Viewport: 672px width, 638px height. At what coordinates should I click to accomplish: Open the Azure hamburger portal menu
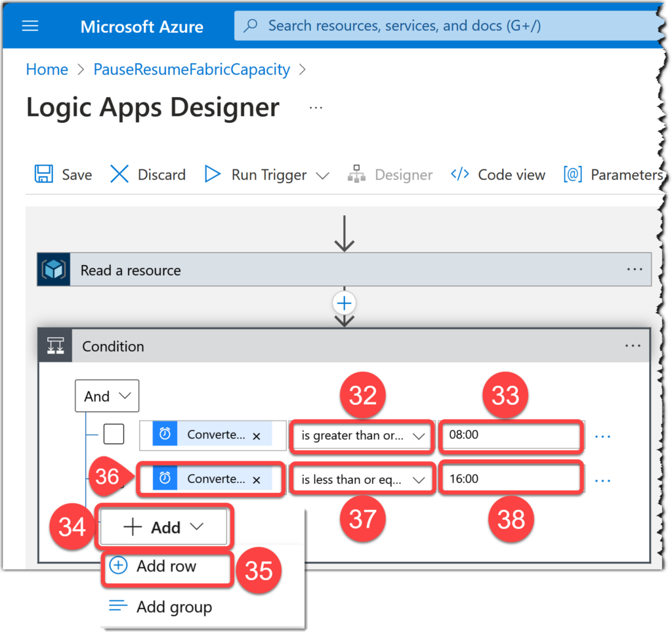(30, 26)
